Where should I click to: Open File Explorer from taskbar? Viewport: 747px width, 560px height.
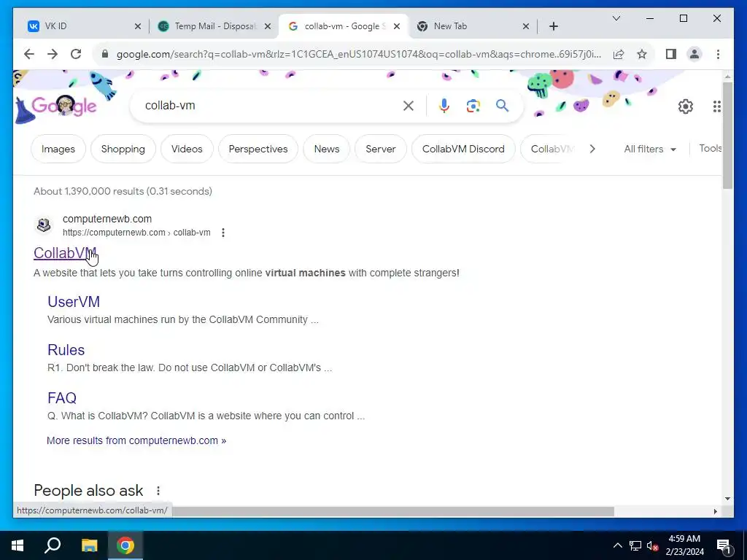(89, 545)
